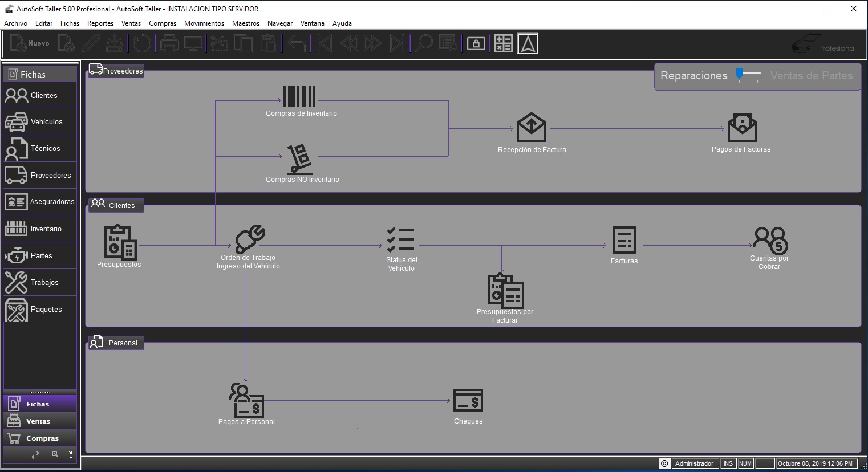This screenshot has height=472, width=868.
Task: Click the undo arrow toolbar icon
Action: pyautogui.click(x=297, y=43)
